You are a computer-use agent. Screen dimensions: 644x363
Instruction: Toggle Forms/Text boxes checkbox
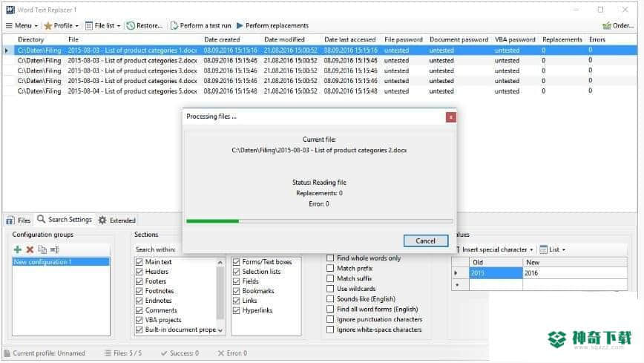[236, 262]
